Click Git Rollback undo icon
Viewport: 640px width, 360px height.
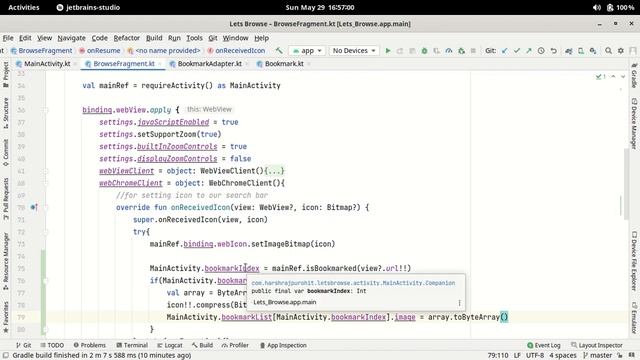tap(553, 51)
